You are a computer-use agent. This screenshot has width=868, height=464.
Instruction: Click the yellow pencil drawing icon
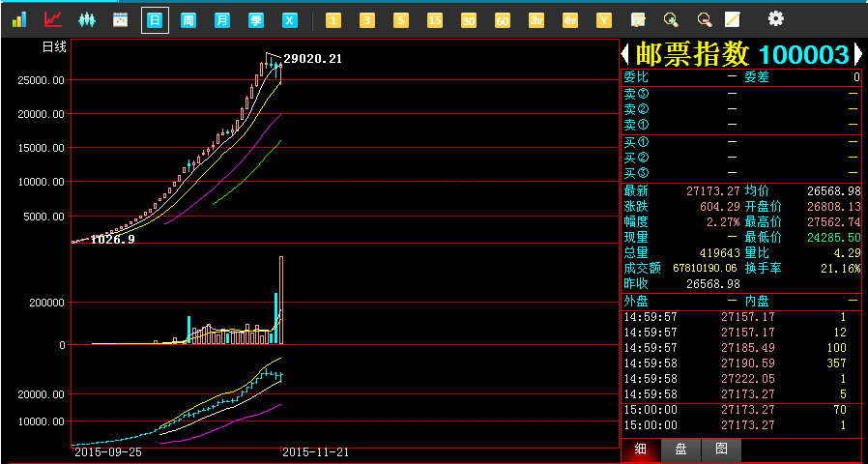pos(733,19)
